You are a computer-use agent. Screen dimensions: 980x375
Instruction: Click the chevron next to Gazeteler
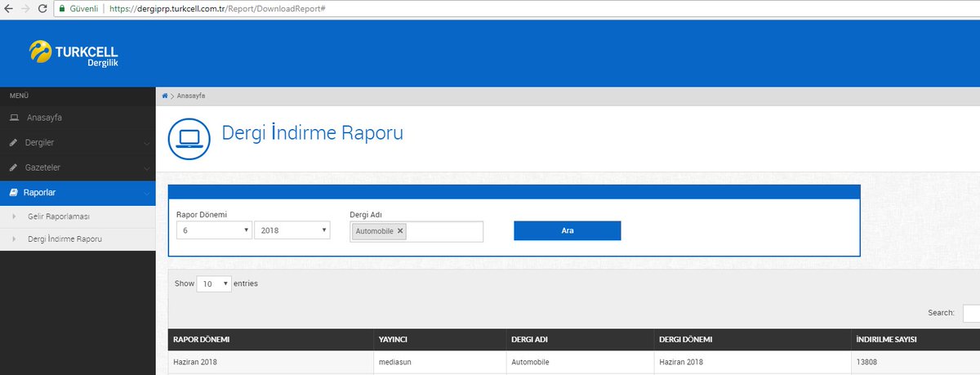click(146, 168)
